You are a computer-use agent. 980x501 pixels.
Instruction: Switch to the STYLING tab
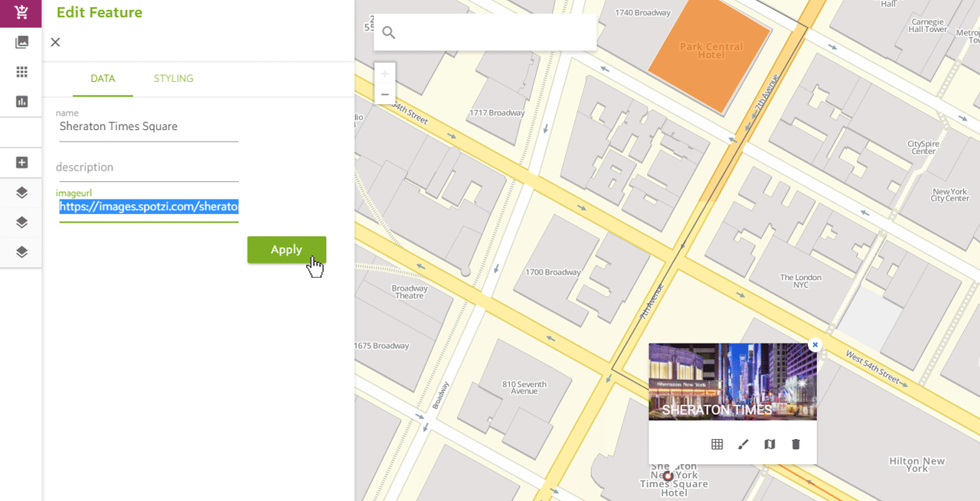pyautogui.click(x=173, y=79)
